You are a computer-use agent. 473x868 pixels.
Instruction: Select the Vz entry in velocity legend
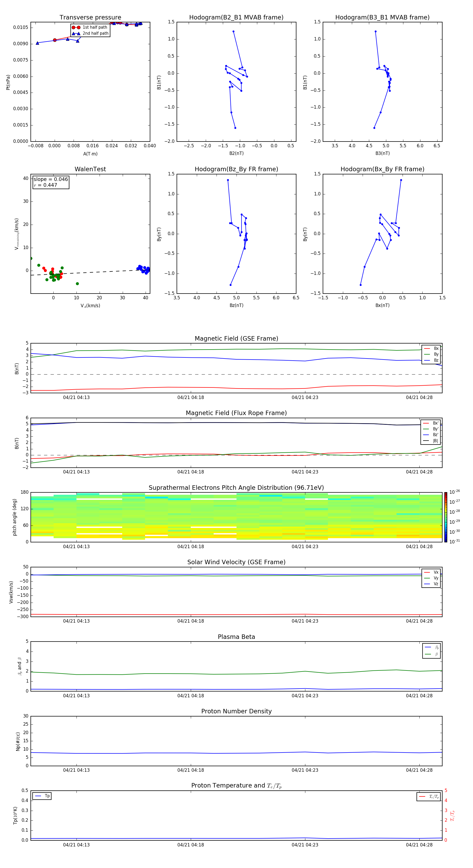(x=431, y=584)
